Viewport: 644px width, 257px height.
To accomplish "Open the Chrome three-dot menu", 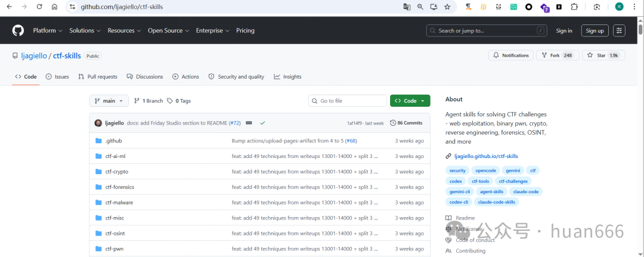I will pos(634,7).
